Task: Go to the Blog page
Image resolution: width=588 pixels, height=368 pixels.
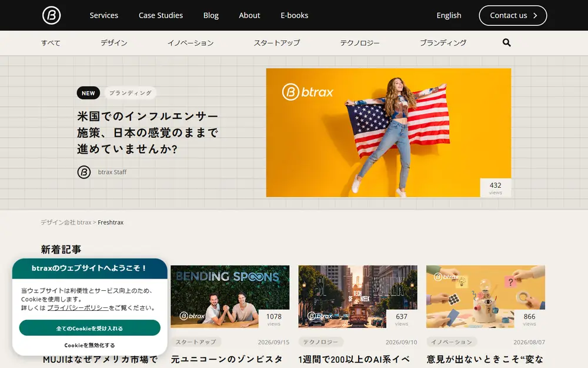Action: pos(211,15)
